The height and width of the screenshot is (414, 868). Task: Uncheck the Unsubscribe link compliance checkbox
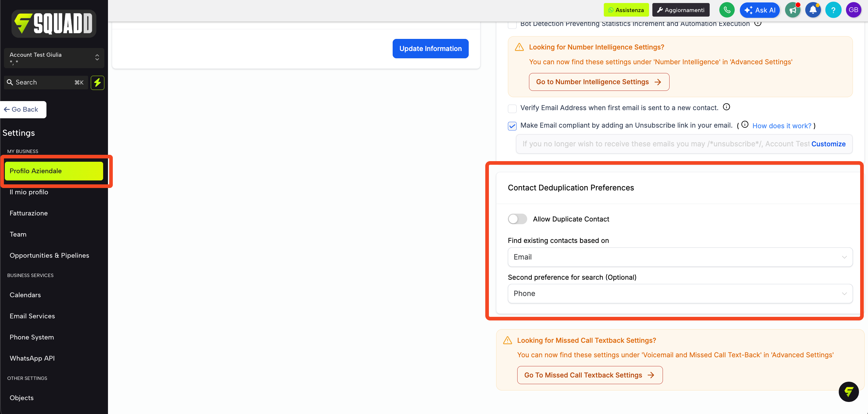point(512,126)
